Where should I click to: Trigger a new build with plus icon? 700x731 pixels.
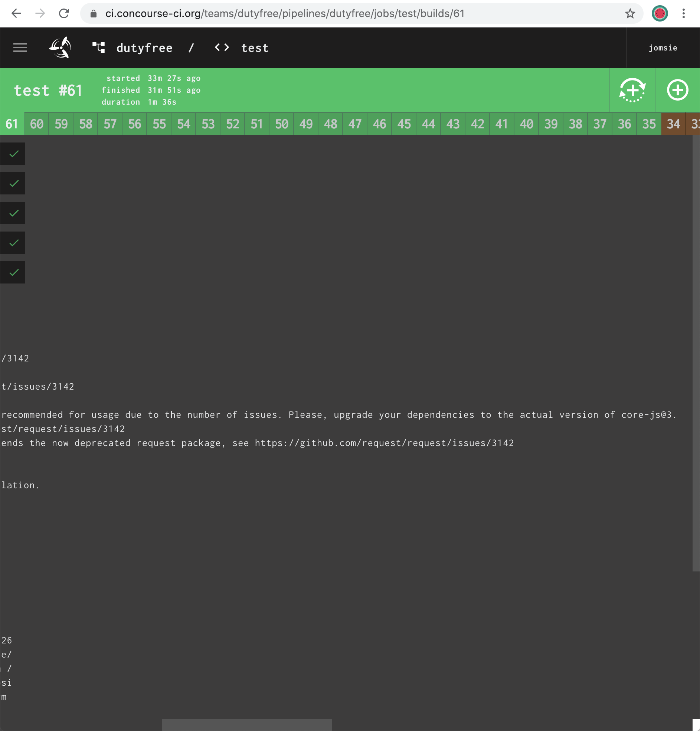(x=678, y=90)
